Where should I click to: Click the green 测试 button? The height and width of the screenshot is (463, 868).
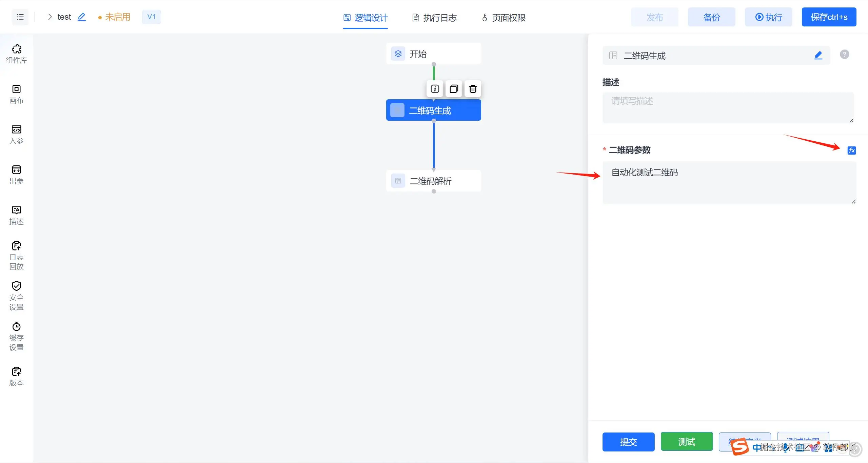(x=687, y=442)
